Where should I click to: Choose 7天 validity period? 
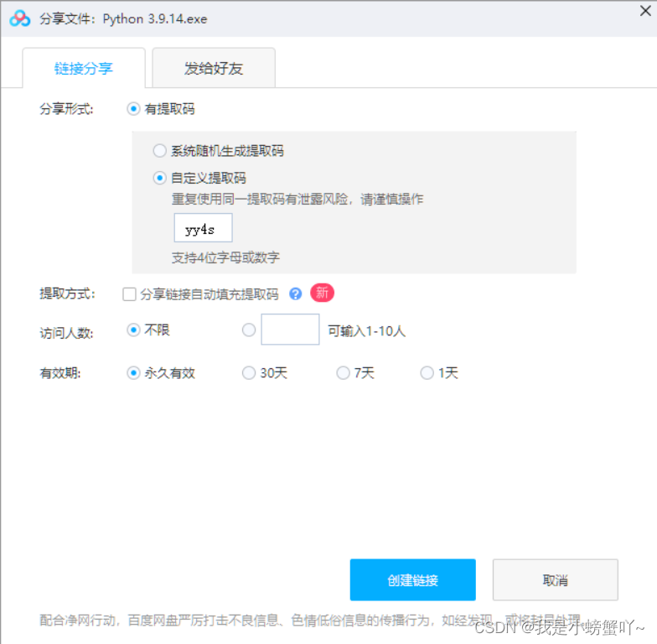point(344,372)
